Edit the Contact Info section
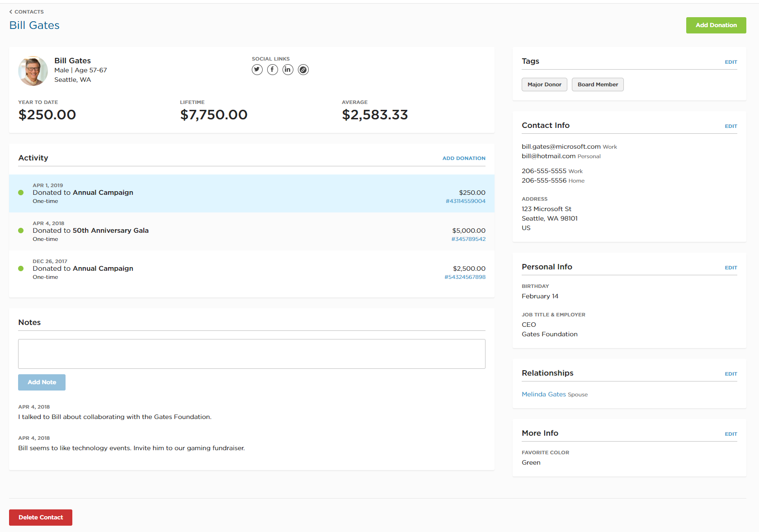The image size is (759, 532). [731, 126]
